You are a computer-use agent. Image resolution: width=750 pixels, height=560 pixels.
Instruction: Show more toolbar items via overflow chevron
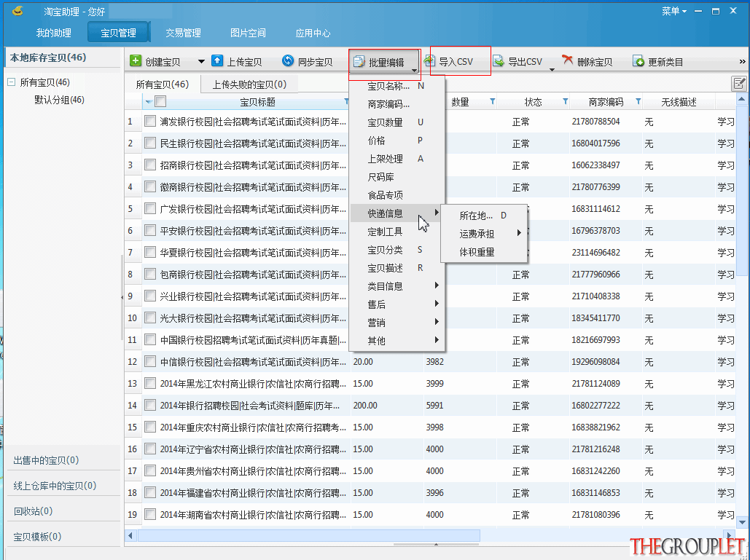coord(742,62)
